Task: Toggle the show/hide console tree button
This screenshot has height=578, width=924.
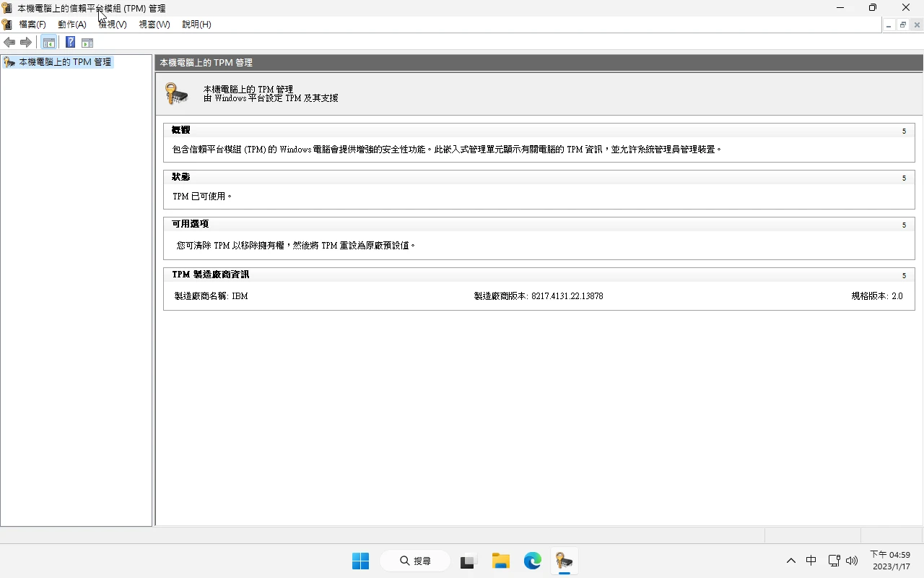Action: pos(48,43)
